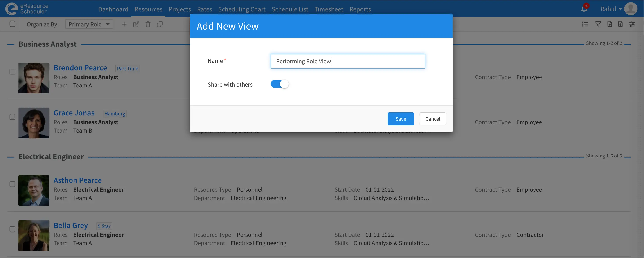Collapse the Electrical Engineer group
644x258 pixels.
tap(11, 157)
